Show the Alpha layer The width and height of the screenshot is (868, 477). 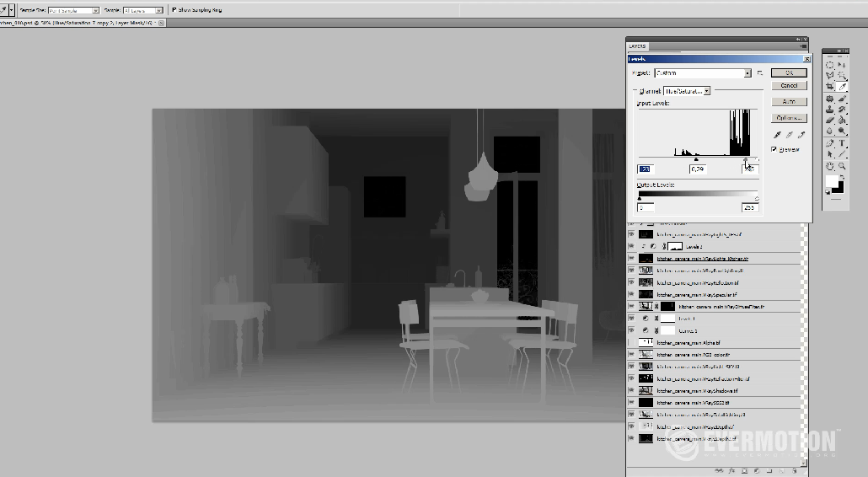tap(631, 342)
